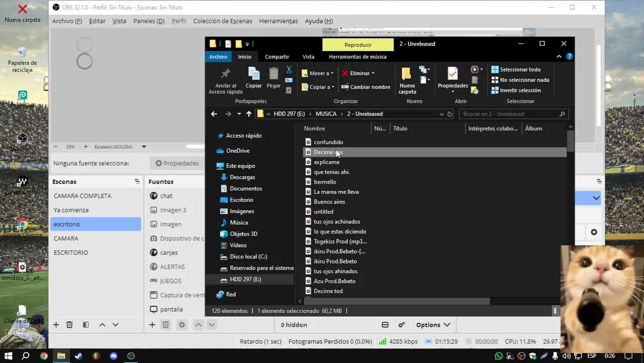Add a scene with plus in Escenas
The image size is (644, 363).
56,325
